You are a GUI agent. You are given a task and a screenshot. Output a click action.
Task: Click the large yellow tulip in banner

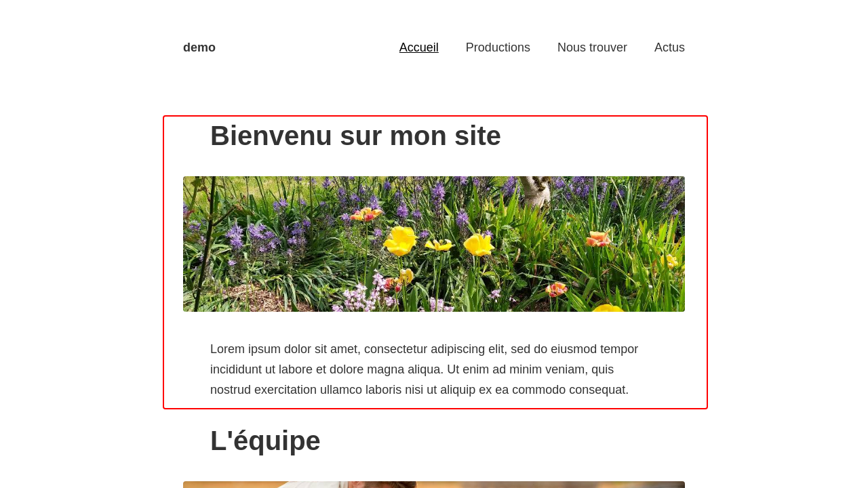[x=401, y=240]
